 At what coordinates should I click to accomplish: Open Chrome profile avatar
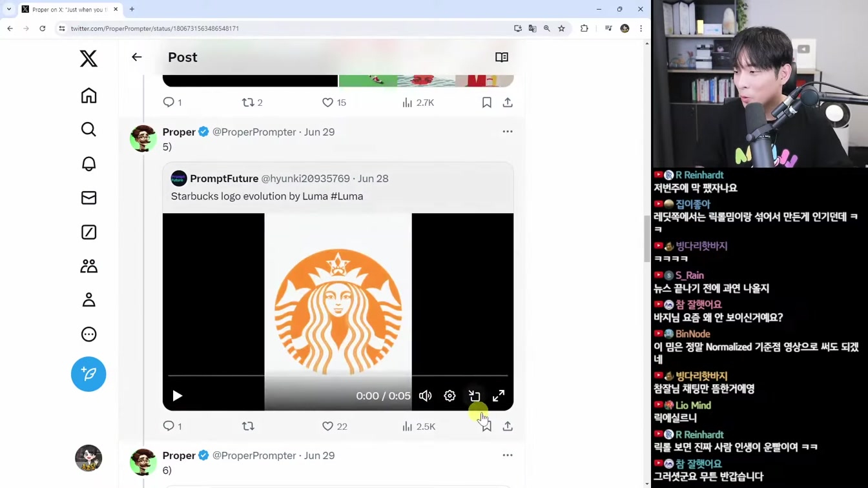[625, 28]
